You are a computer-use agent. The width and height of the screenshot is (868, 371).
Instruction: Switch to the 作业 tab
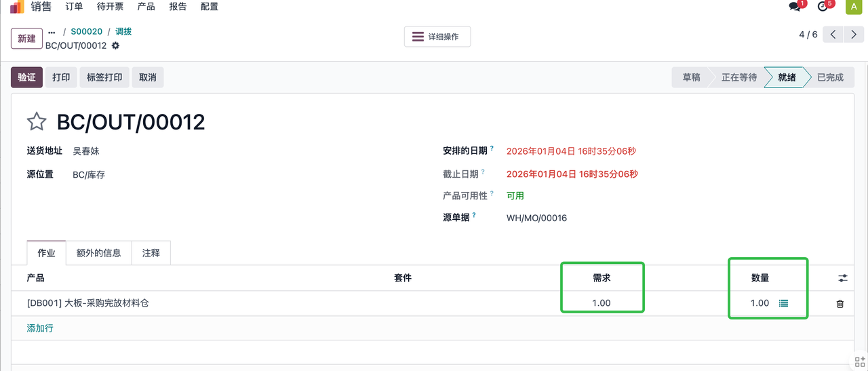tap(46, 253)
